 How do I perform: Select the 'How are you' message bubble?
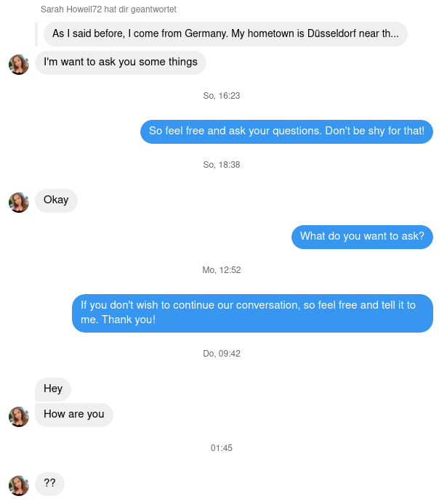pos(74,415)
